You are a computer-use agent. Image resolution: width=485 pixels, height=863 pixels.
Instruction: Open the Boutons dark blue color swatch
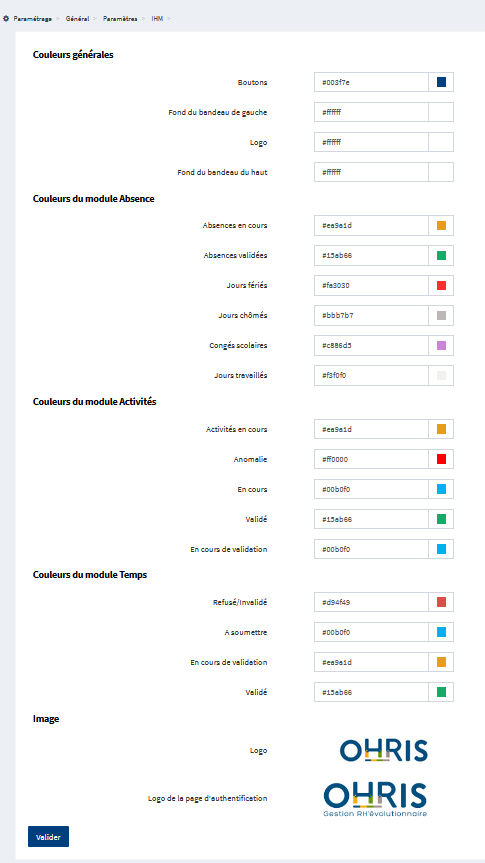tap(441, 82)
